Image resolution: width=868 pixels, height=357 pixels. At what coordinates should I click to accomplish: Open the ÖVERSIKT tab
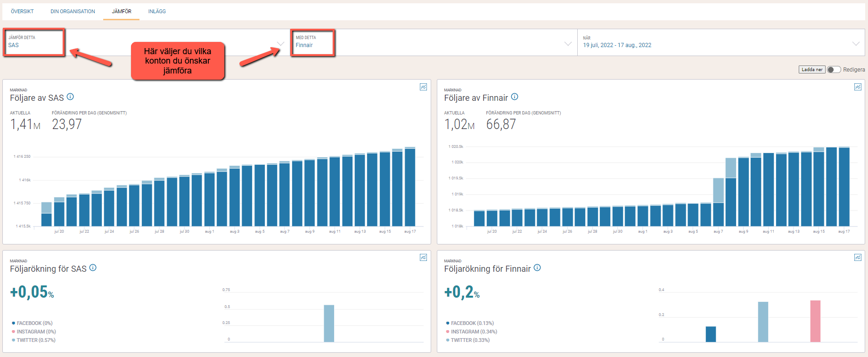[22, 11]
